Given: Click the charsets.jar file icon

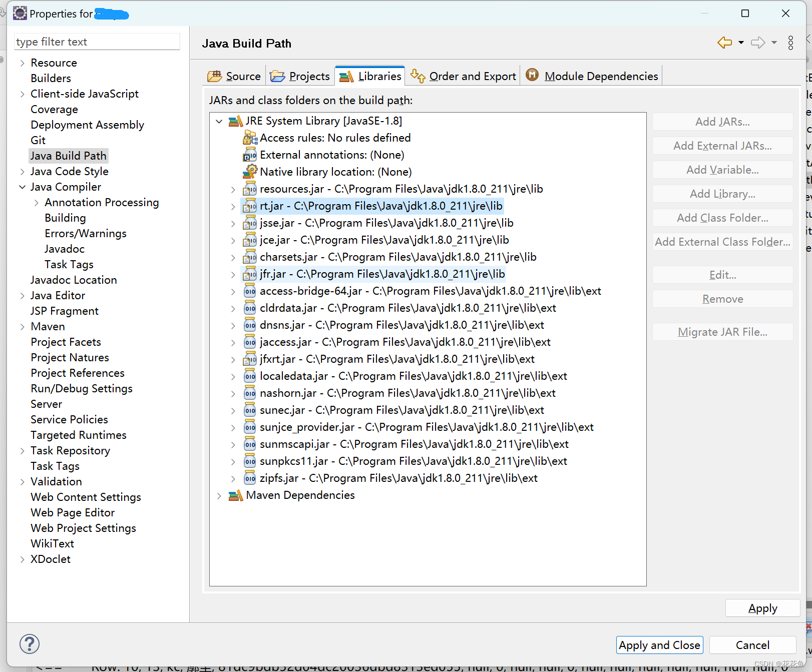Looking at the screenshot, I should (x=250, y=257).
